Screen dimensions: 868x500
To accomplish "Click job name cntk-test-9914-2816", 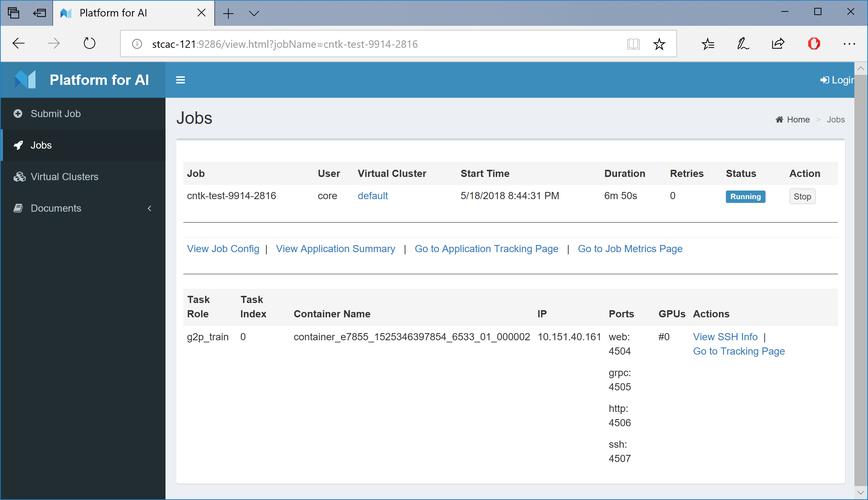I will click(x=231, y=195).
